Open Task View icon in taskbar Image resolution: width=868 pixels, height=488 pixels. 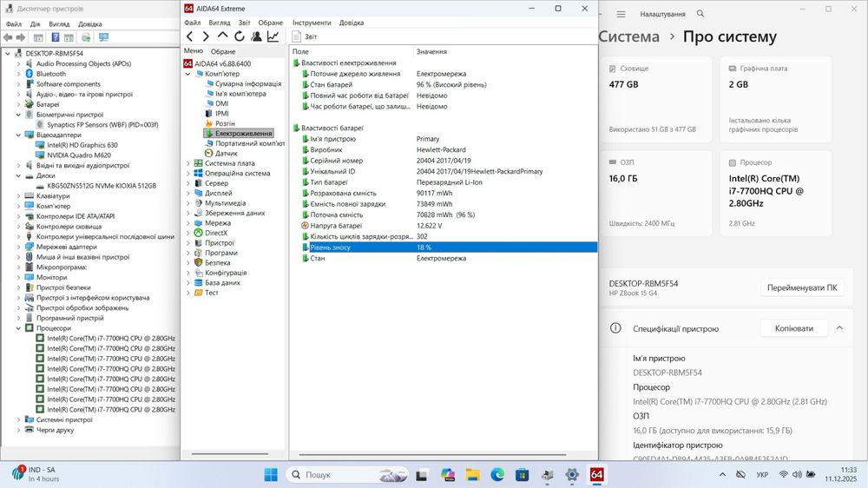(422, 475)
